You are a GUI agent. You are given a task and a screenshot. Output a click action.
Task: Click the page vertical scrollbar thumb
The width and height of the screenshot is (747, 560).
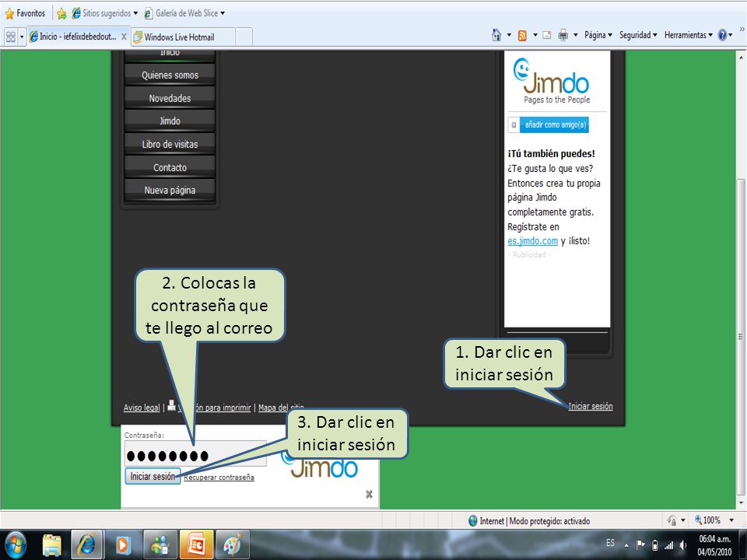pos(741,336)
